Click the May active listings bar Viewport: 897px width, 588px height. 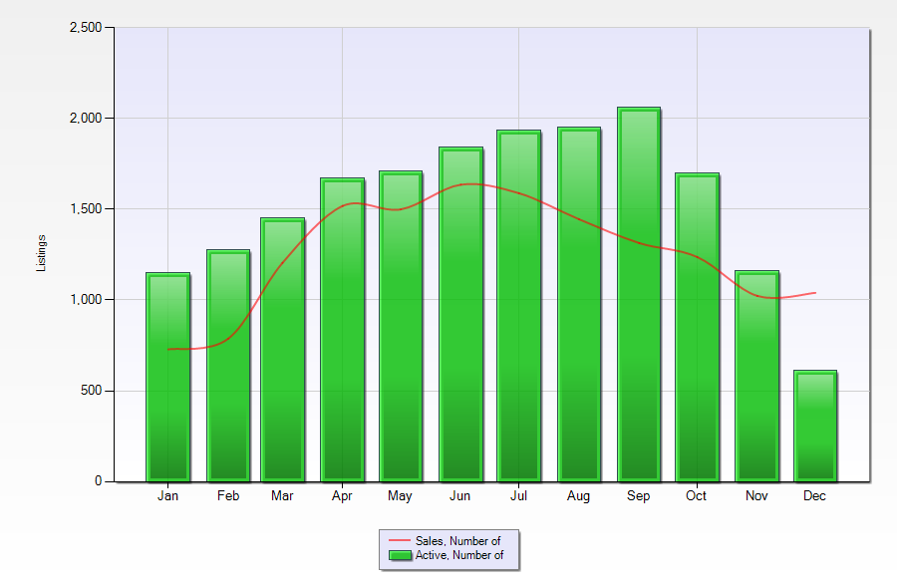point(401,326)
